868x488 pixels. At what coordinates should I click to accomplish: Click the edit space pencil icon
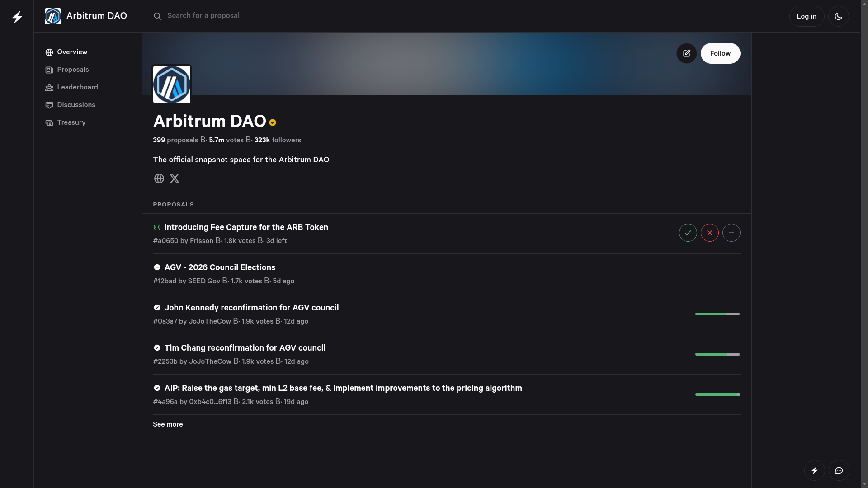686,53
